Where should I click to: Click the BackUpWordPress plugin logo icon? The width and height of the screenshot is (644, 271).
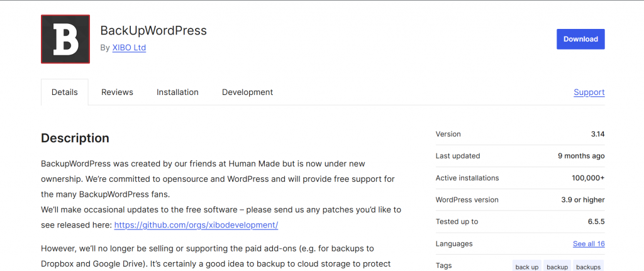click(x=65, y=39)
